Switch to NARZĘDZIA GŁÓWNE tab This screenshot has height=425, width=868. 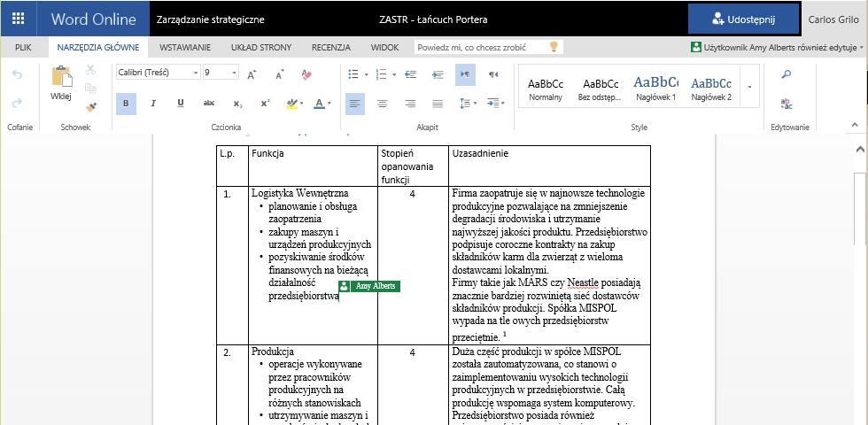[98, 48]
